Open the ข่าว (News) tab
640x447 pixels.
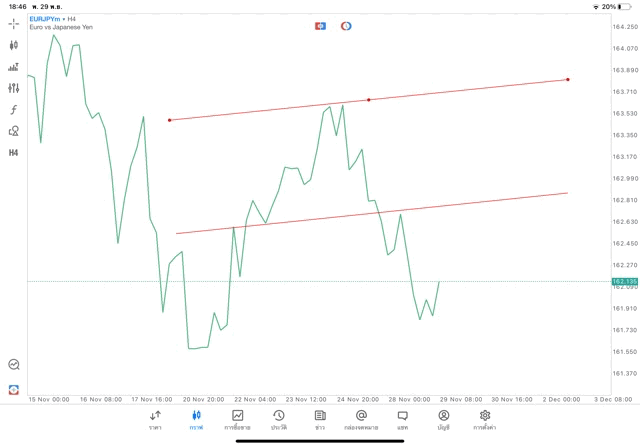coord(320,419)
